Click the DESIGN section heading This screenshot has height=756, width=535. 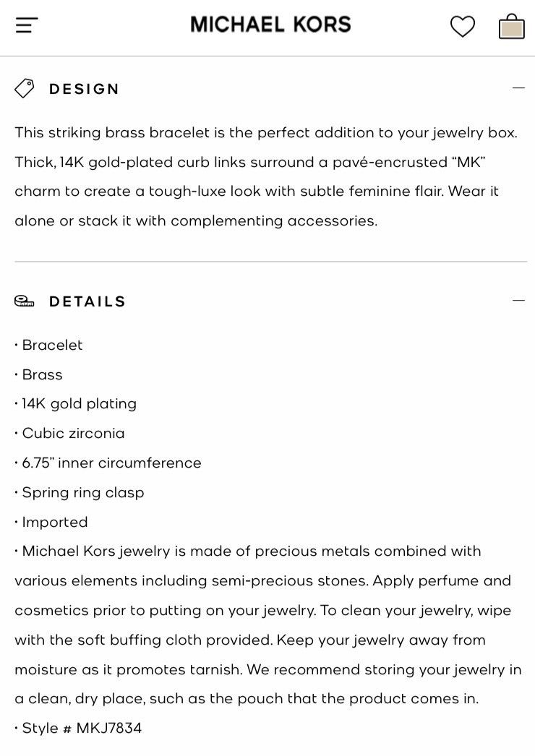click(x=84, y=89)
